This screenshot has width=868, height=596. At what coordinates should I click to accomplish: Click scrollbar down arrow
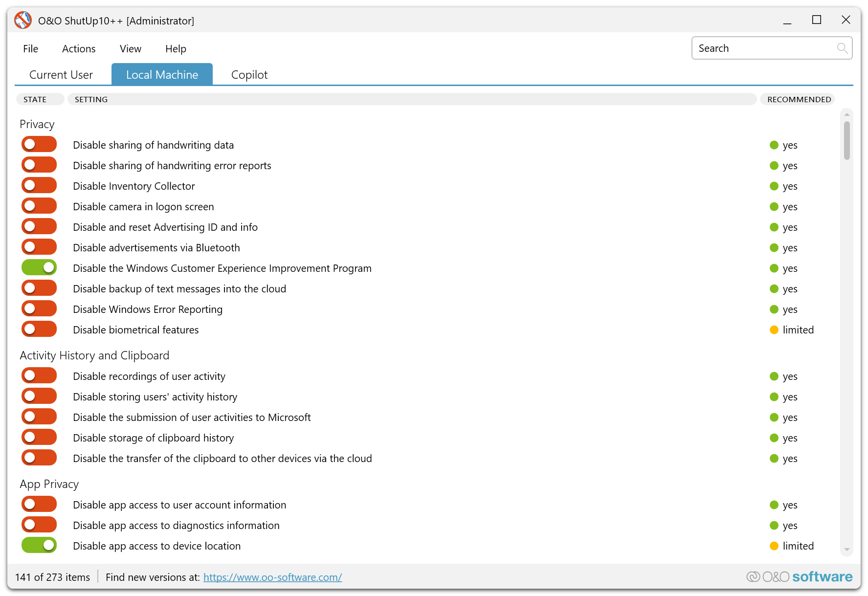[x=846, y=550]
